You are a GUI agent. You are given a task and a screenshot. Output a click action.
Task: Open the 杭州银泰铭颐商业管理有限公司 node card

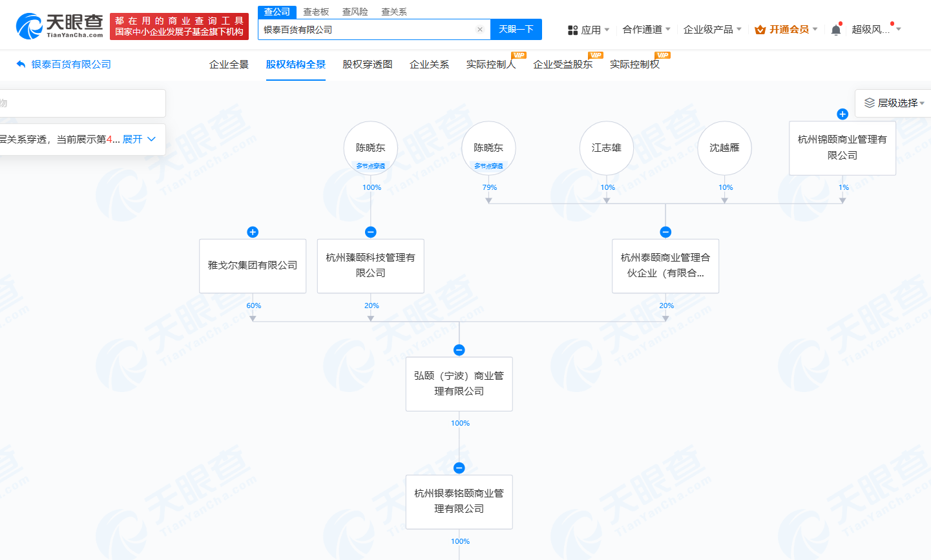point(459,501)
